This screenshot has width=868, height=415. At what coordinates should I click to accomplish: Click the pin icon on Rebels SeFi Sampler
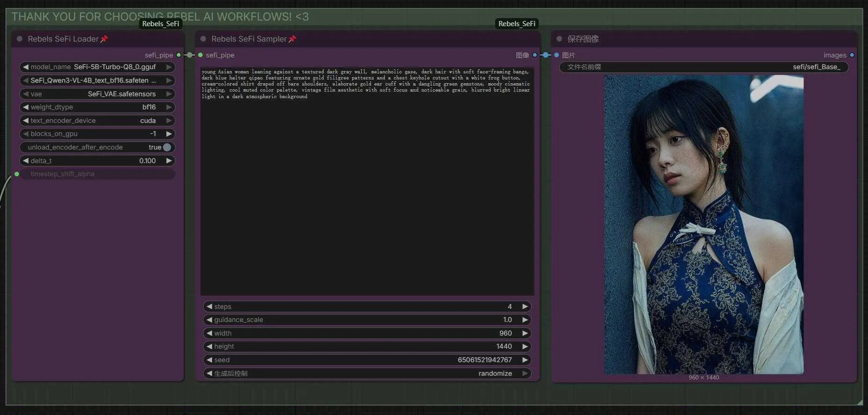click(292, 39)
